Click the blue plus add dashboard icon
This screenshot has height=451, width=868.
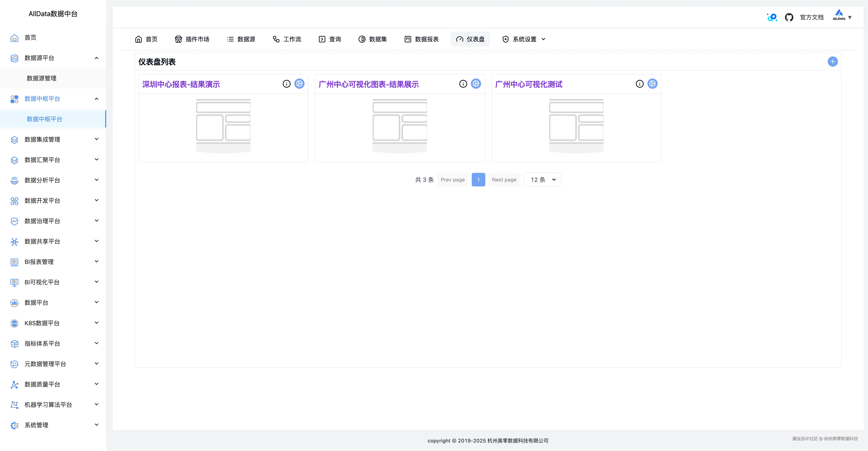pos(832,62)
